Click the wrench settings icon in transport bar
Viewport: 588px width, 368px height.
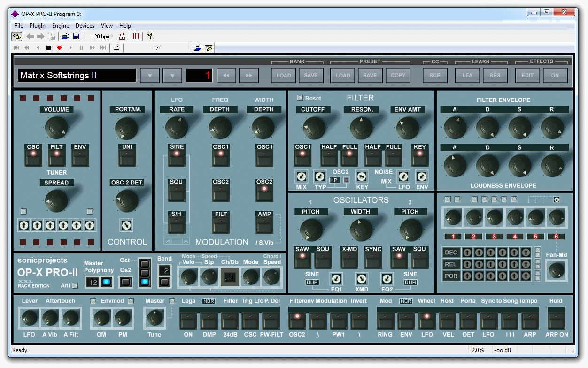point(209,47)
